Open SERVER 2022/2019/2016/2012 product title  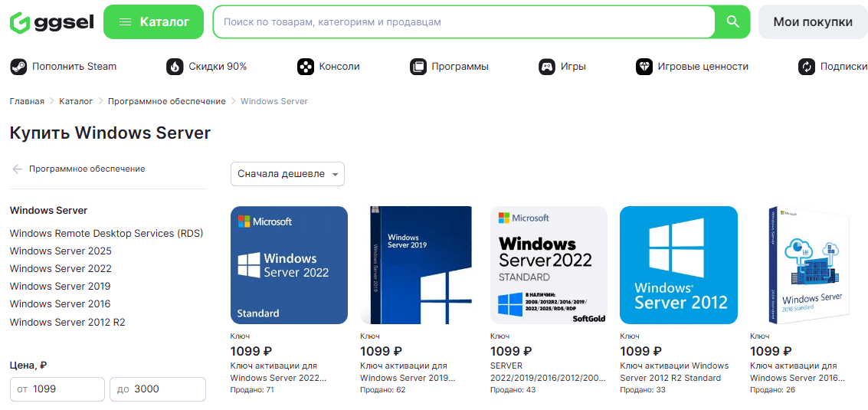(x=548, y=372)
